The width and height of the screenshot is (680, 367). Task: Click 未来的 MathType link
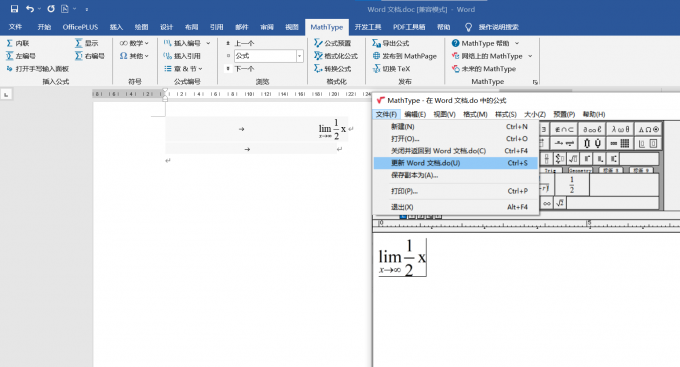pos(484,69)
